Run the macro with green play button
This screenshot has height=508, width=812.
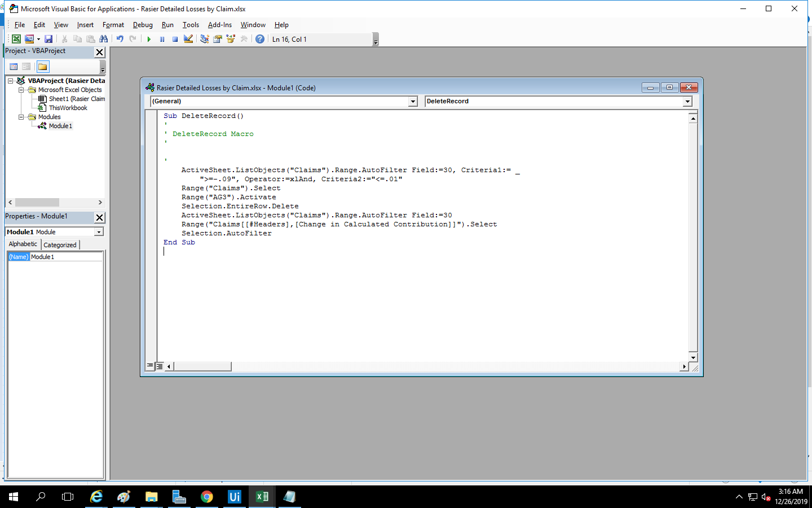pos(149,39)
